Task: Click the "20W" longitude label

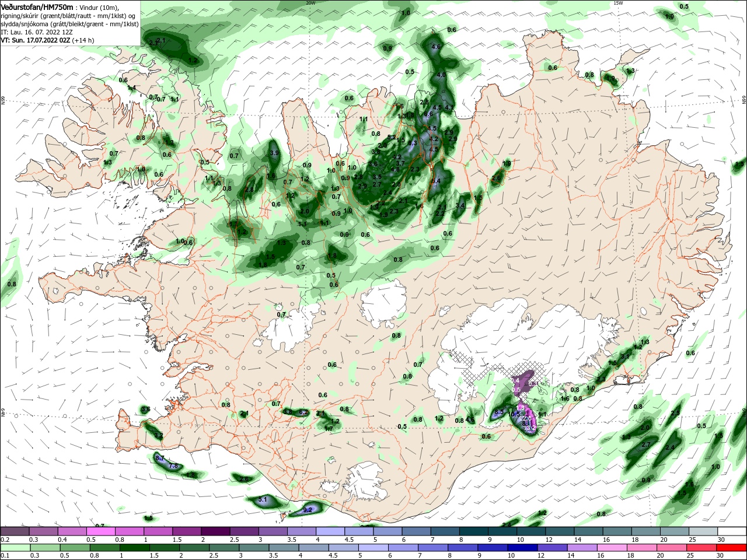Action: pos(310,2)
